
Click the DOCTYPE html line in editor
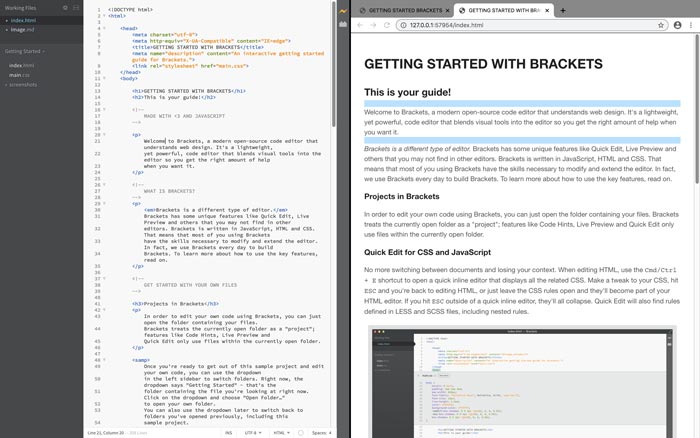coord(130,9)
